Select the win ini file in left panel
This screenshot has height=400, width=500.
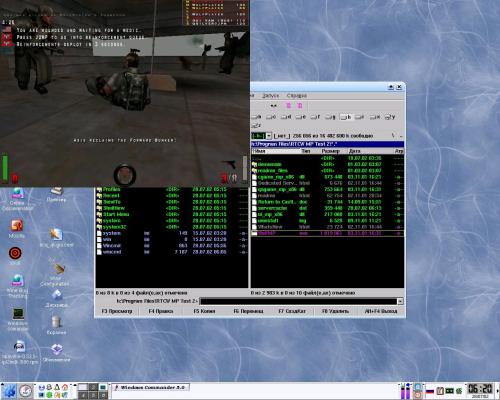pos(172,240)
